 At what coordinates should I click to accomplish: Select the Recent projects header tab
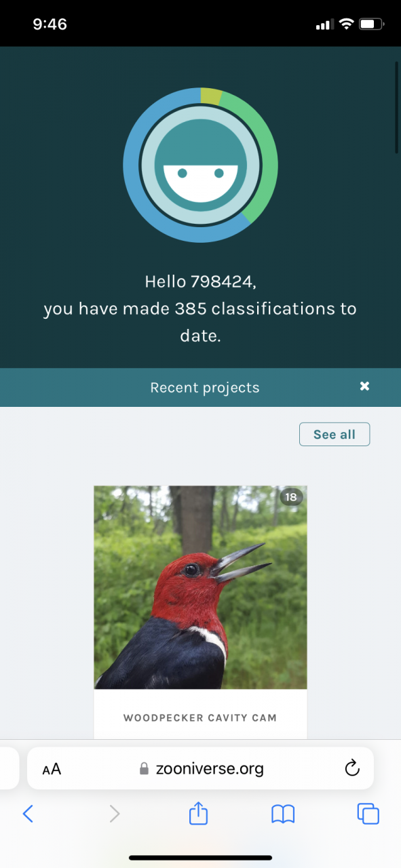(200, 388)
